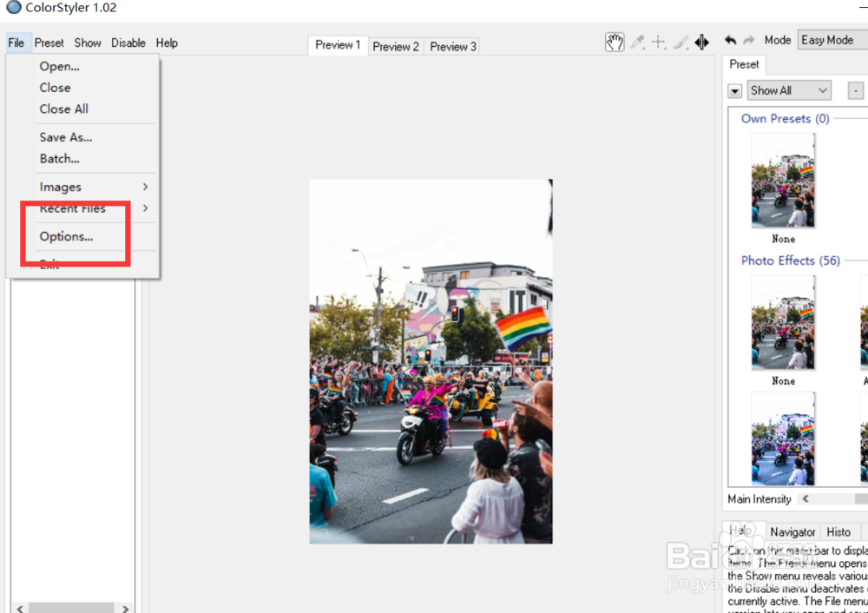Open the Show menu
The height and width of the screenshot is (613, 868).
point(88,43)
